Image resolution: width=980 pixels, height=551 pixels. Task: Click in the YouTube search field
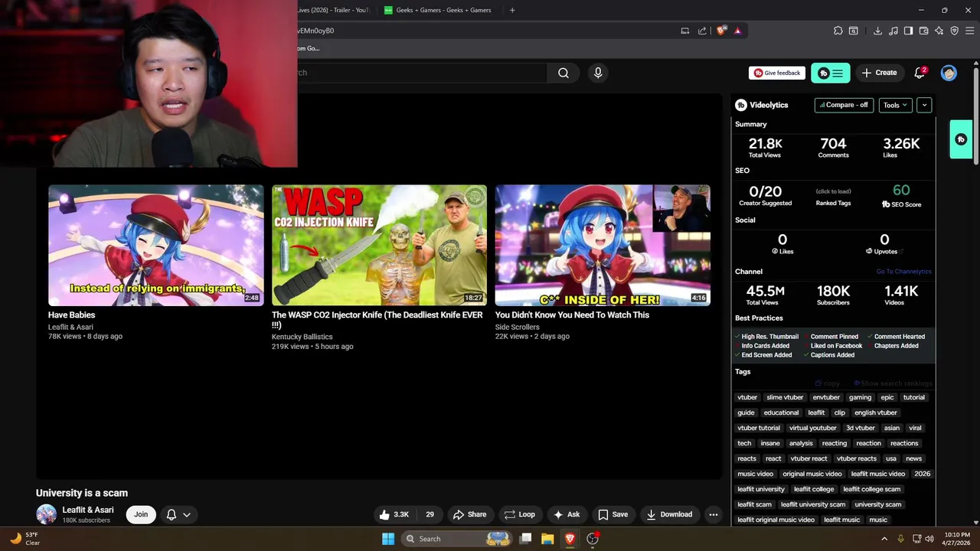pyautogui.click(x=421, y=73)
